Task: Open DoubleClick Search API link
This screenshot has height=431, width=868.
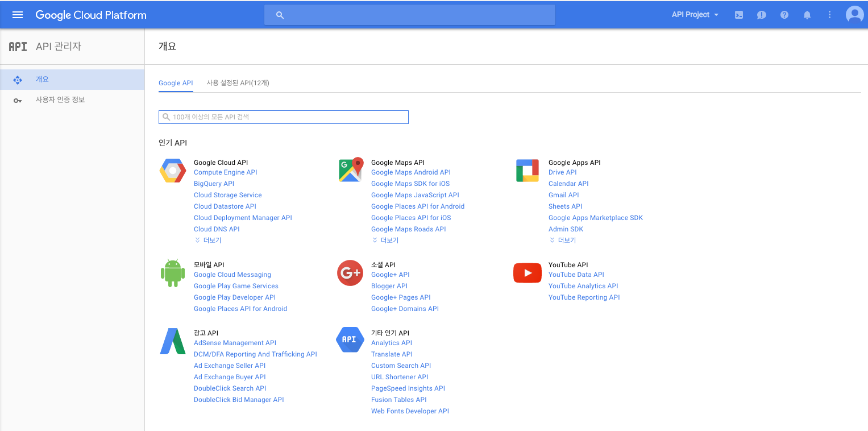Action: pos(230,388)
